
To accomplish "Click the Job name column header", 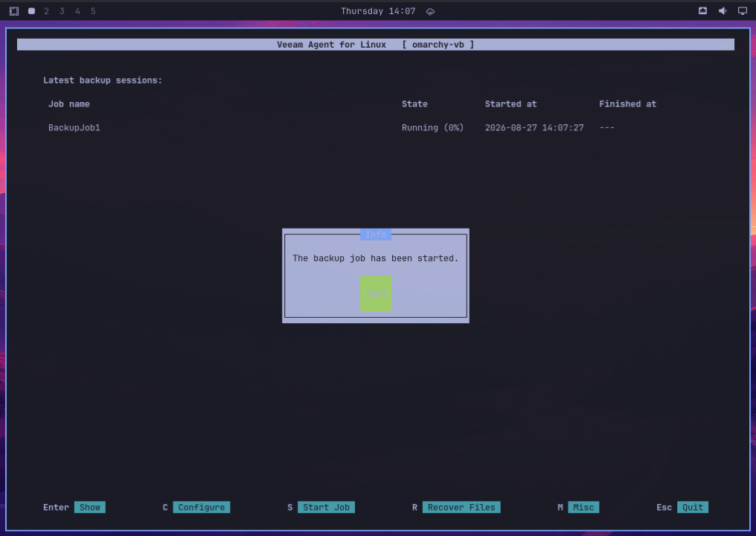I will pyautogui.click(x=69, y=103).
